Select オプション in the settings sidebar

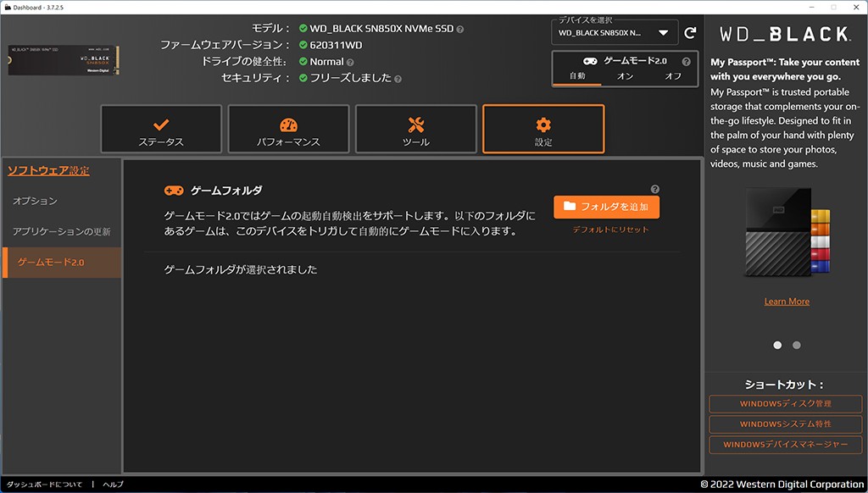pyautogui.click(x=36, y=201)
